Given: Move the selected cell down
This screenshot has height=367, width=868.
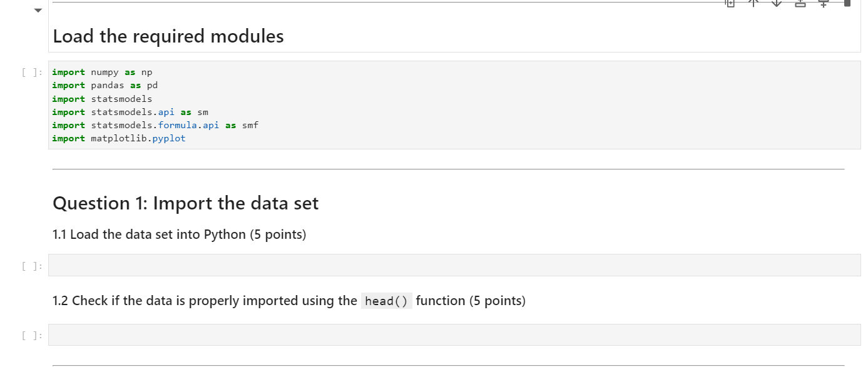Looking at the screenshot, I should (x=776, y=3).
